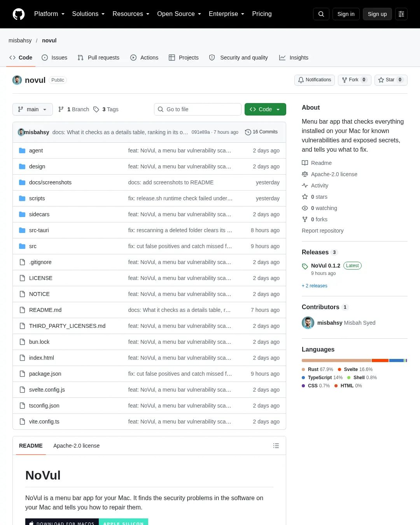Click the book icon beside Readme
This screenshot has height=525, width=420.
(x=305, y=163)
